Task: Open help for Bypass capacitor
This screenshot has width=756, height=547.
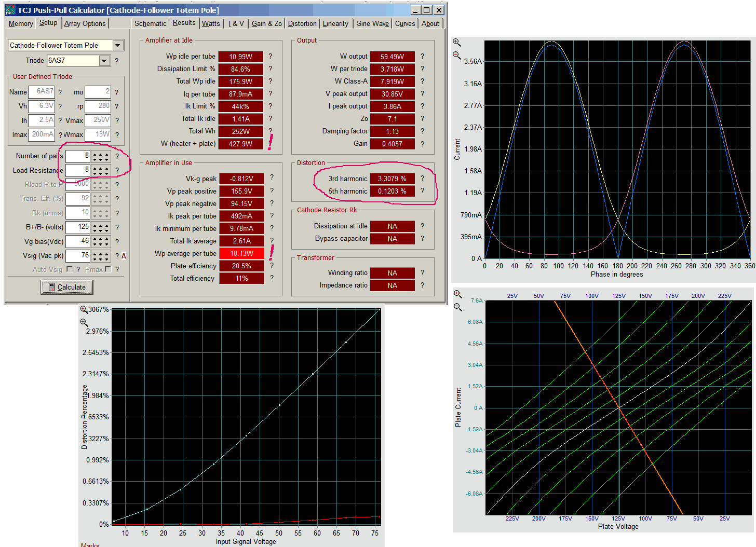Action: pyautogui.click(x=422, y=238)
